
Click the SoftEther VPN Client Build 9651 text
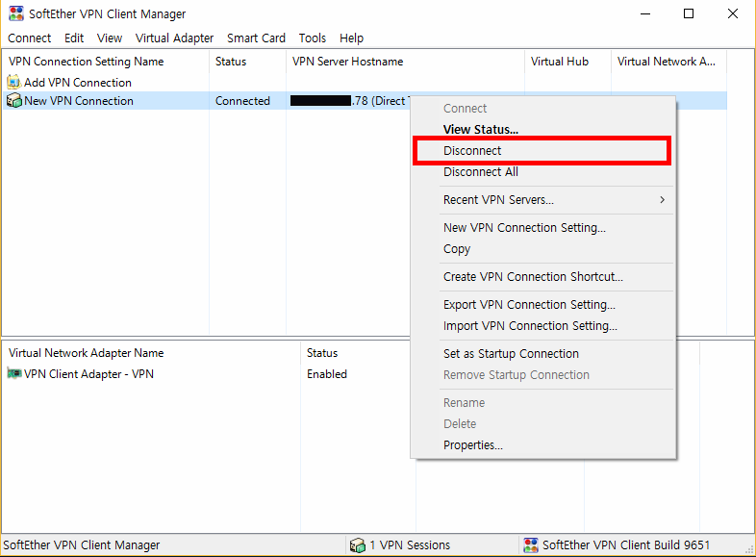(626, 544)
